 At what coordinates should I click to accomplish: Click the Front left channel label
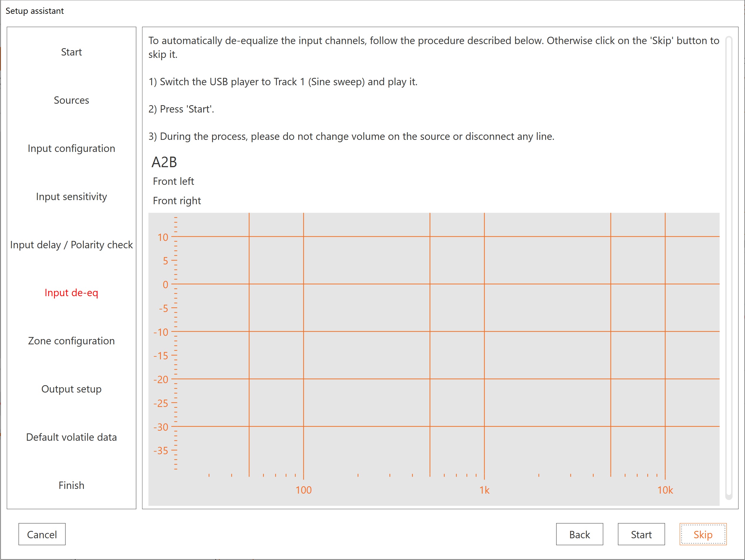pyautogui.click(x=173, y=181)
